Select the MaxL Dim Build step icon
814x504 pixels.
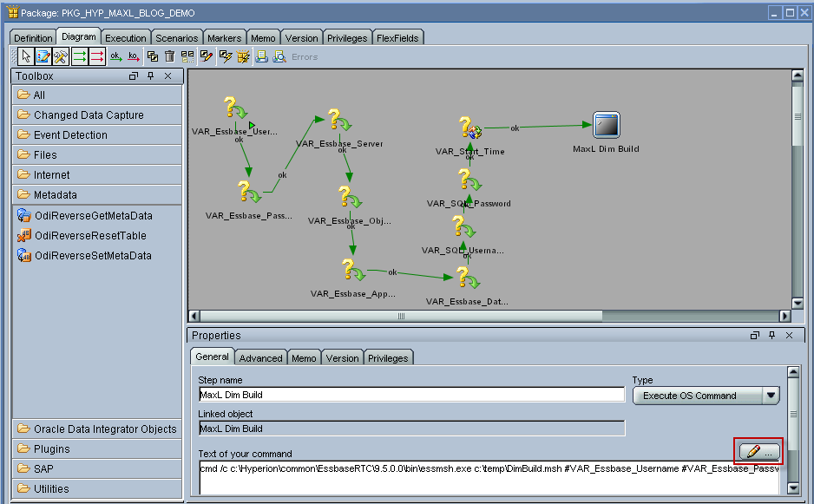607,125
